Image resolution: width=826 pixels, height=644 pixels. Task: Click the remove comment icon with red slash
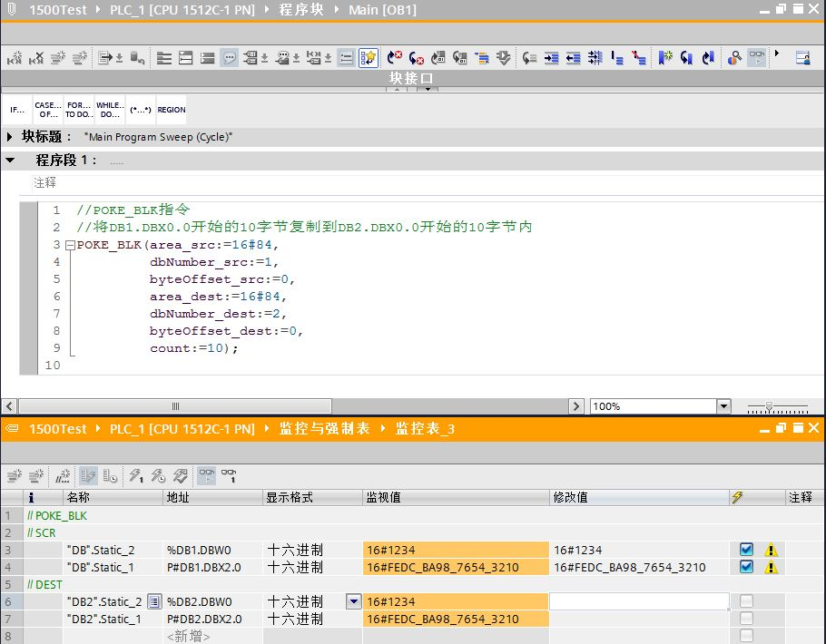pyautogui.click(x=638, y=57)
